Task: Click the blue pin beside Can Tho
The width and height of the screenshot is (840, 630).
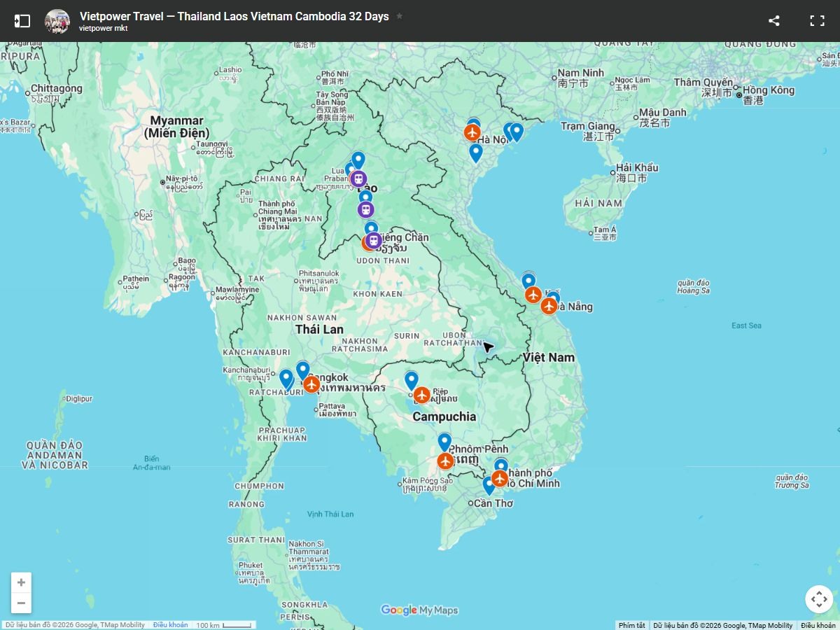Action: click(489, 486)
